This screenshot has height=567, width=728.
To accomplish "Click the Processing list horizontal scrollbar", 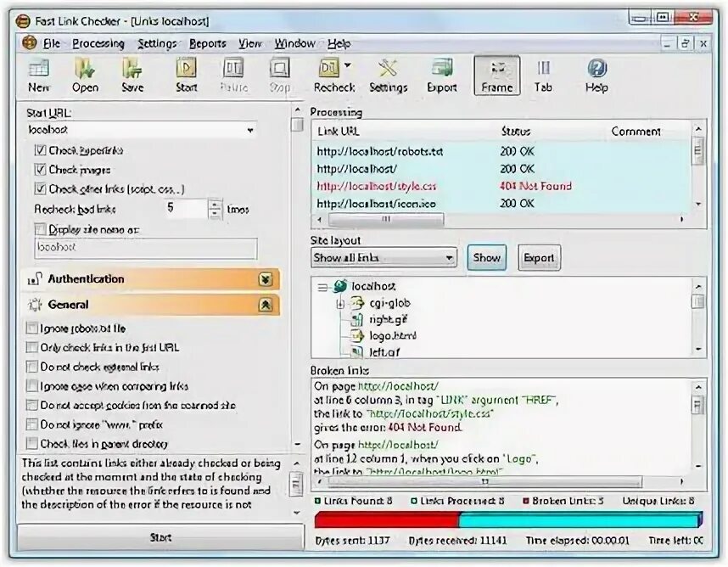I will 386,219.
